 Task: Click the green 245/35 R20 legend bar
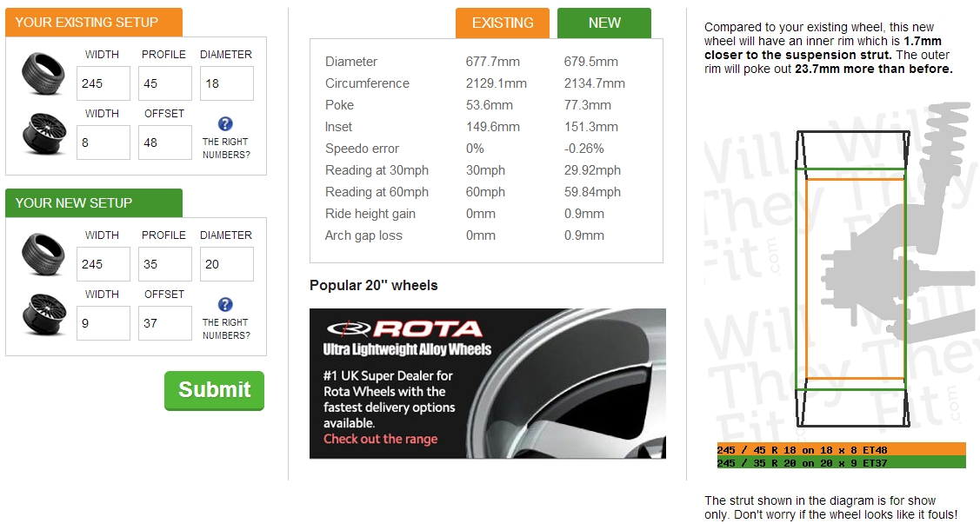(841, 462)
